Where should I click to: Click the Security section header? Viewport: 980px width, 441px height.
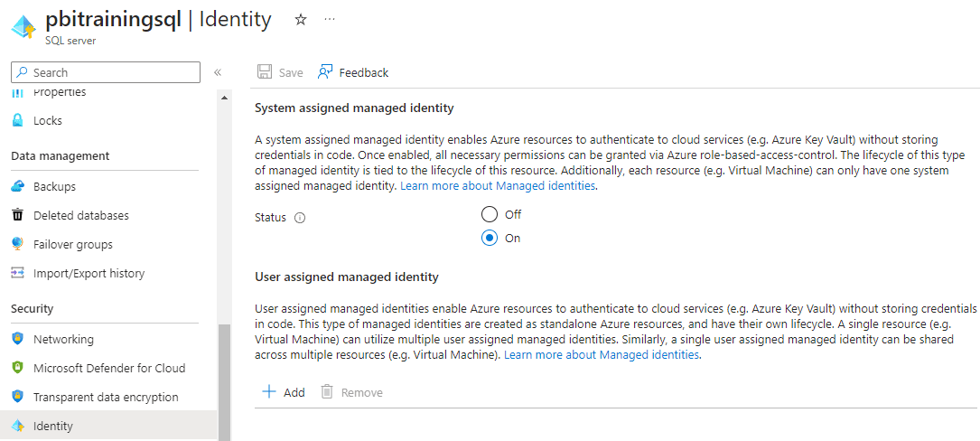pyautogui.click(x=33, y=309)
